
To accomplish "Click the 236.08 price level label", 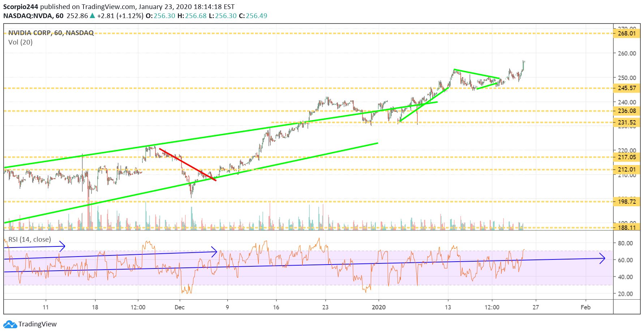I will 627,111.
